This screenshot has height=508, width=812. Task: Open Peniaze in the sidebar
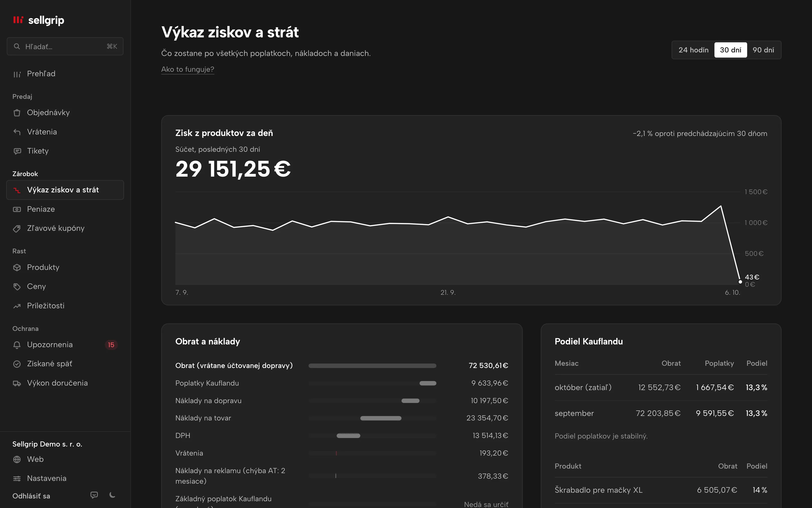(65, 209)
